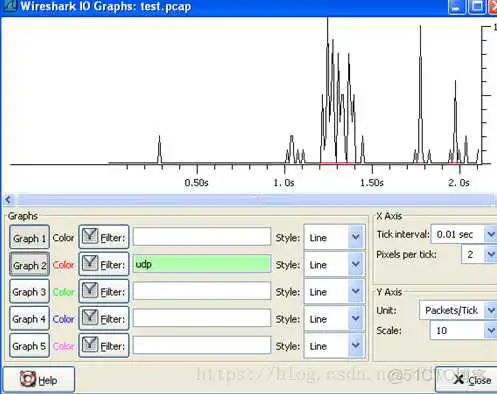Toggle the Graph 2 button

(29, 265)
